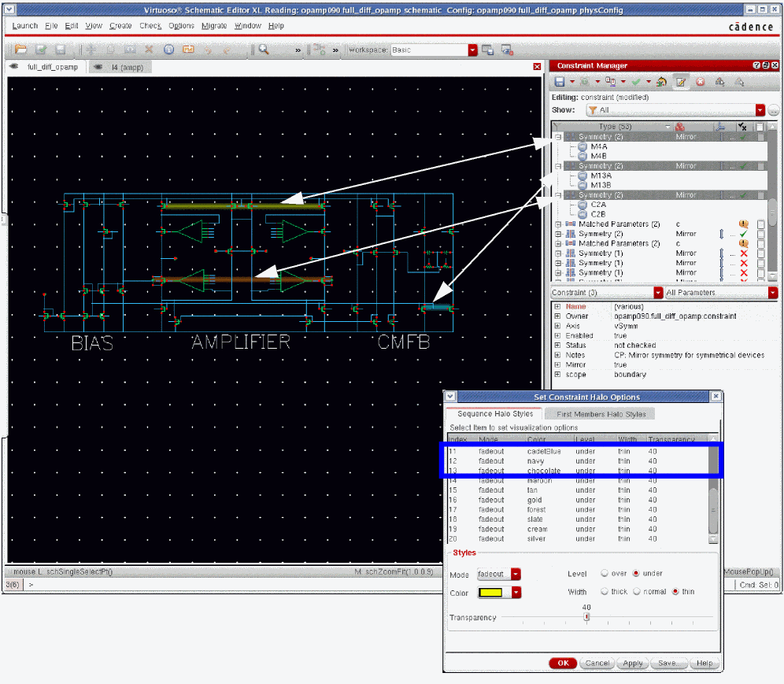Click the ellipsis button beside Show filter

coord(773,110)
